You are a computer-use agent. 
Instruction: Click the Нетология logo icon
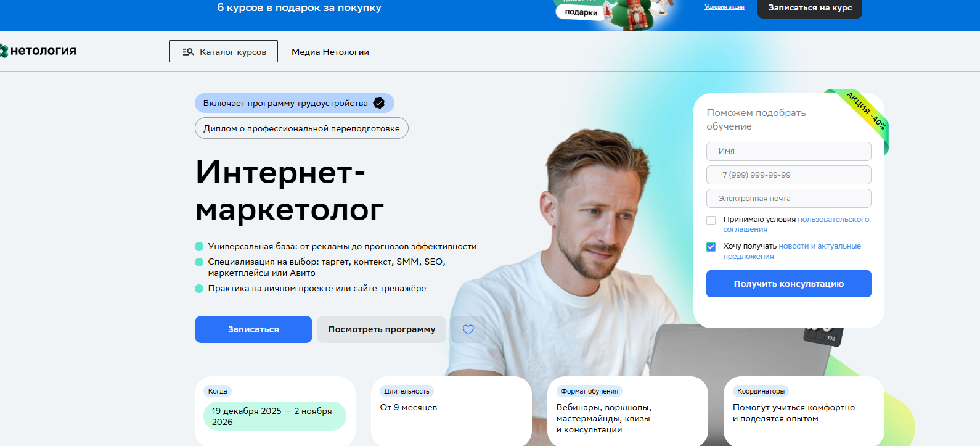pos(4,51)
